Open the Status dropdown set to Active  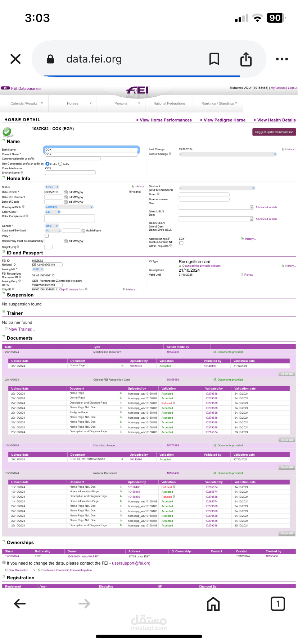click(52, 187)
